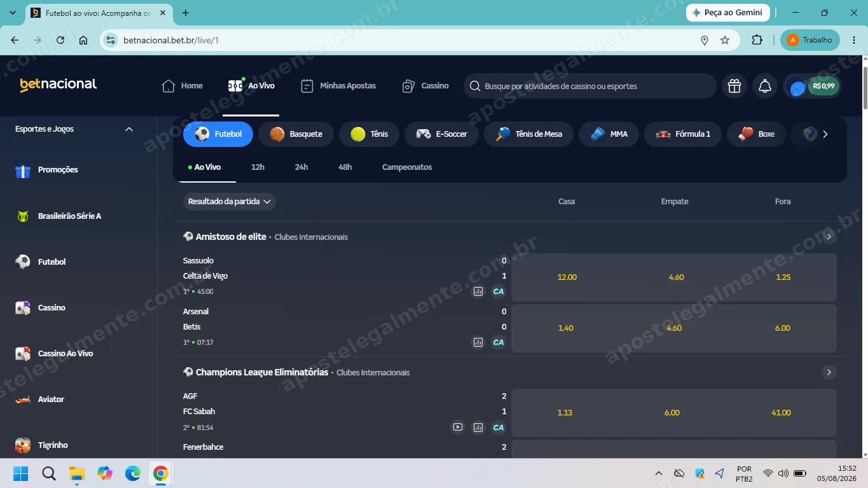The image size is (868, 488).
Task: Go to the browser home page
Action: point(83,40)
